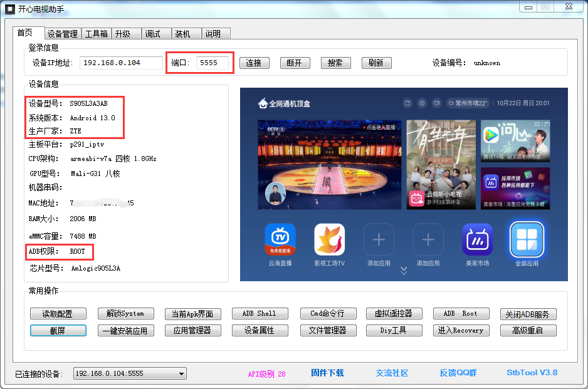Click the 搜索 button
Image resolution: width=588 pixels, height=389 pixels.
tap(335, 63)
